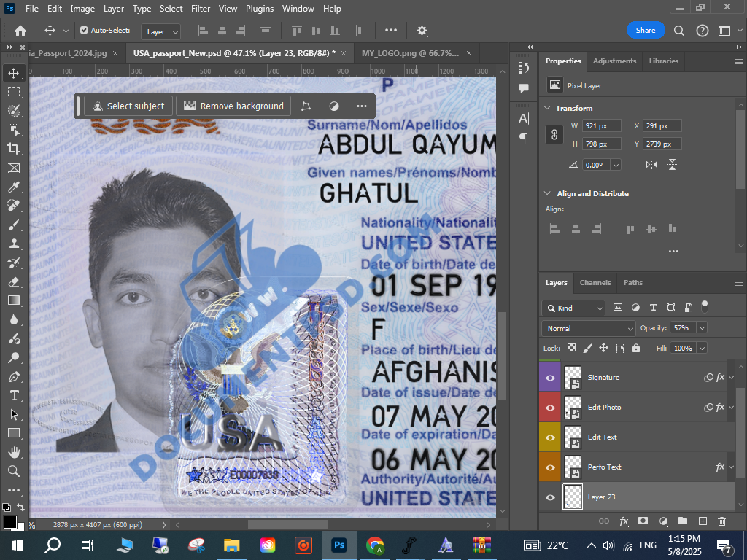Reset to default foreground and background colors

[6, 507]
